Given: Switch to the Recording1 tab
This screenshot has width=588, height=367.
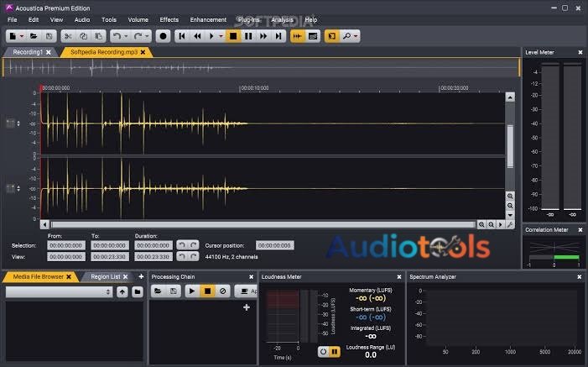Looking at the screenshot, I should (28, 52).
